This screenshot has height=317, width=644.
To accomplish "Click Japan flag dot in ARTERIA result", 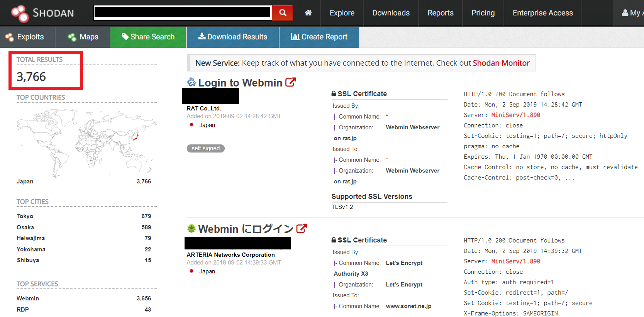I will click(192, 271).
